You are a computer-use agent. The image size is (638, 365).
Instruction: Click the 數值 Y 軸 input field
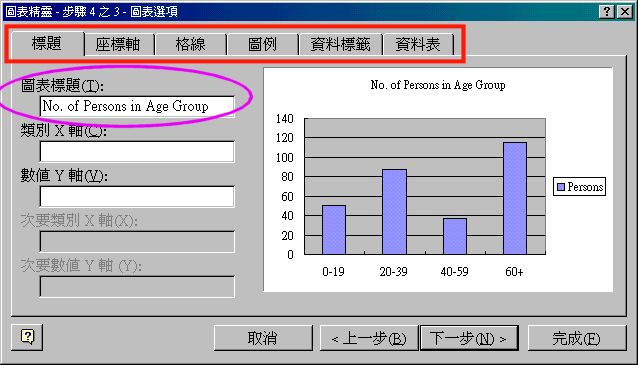137,197
